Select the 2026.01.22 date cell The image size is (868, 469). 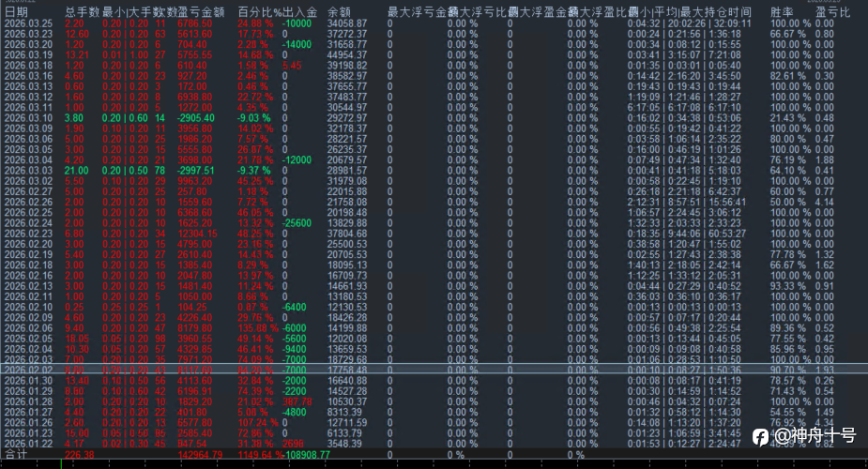click(28, 444)
